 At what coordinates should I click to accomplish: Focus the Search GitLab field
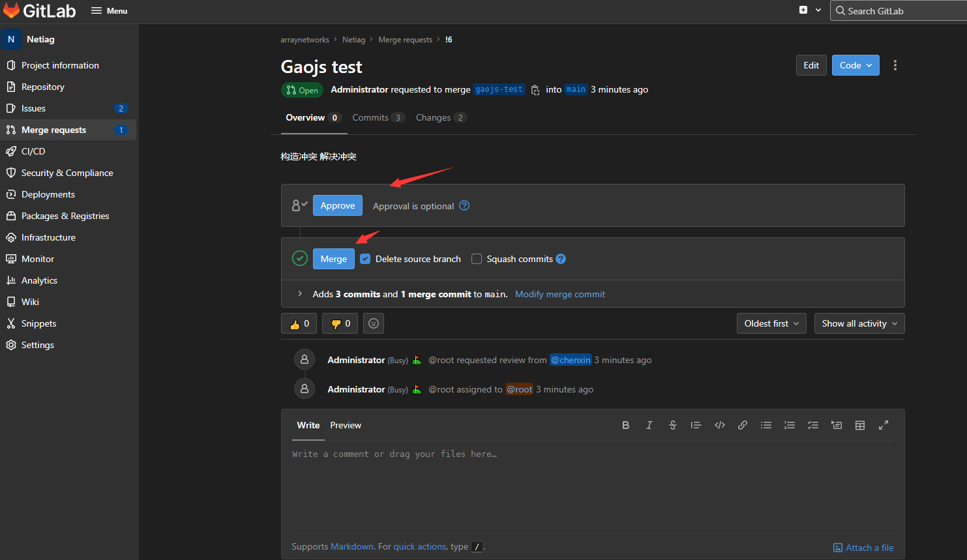[x=899, y=10]
